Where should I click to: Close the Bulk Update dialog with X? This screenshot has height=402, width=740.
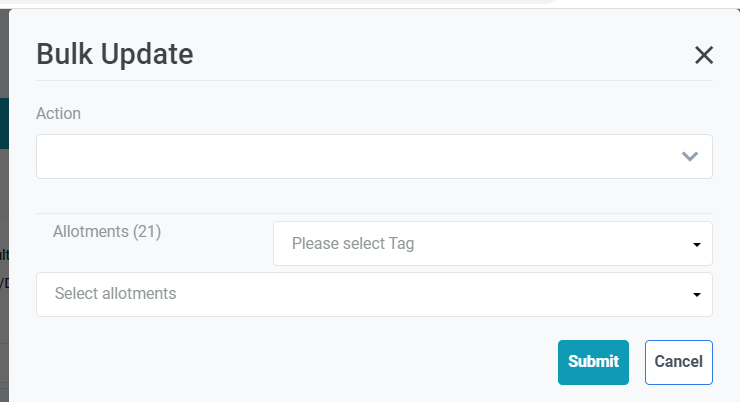[704, 55]
